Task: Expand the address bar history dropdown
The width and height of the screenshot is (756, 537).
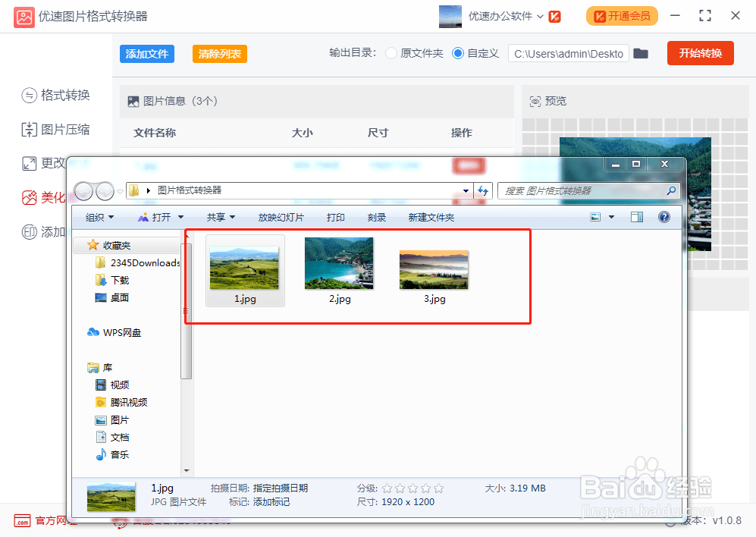Action: click(x=466, y=190)
